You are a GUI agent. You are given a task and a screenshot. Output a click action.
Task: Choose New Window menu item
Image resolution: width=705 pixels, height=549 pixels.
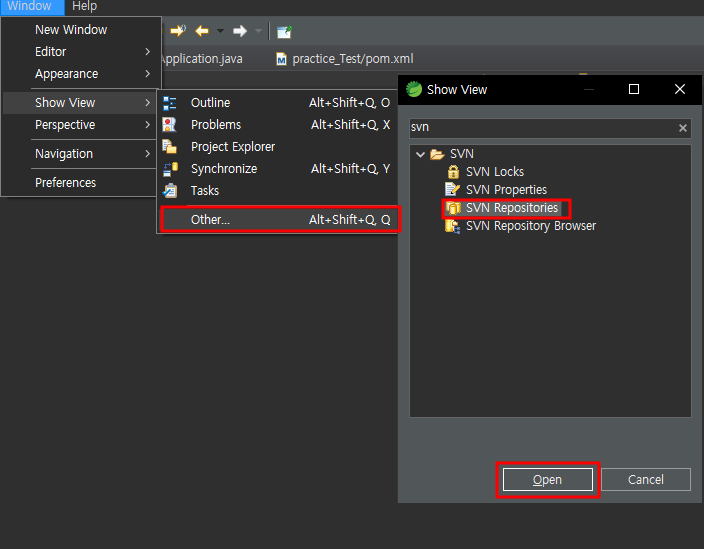pyautogui.click(x=81, y=30)
